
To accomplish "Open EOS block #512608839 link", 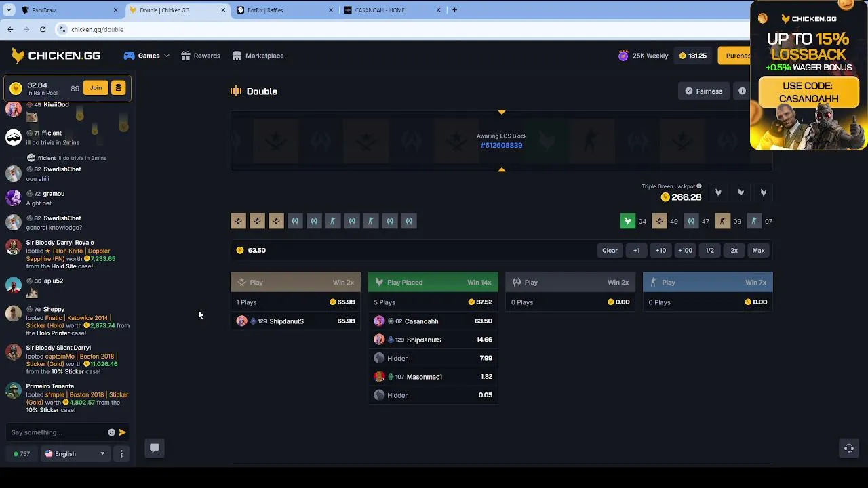I will (x=501, y=145).
